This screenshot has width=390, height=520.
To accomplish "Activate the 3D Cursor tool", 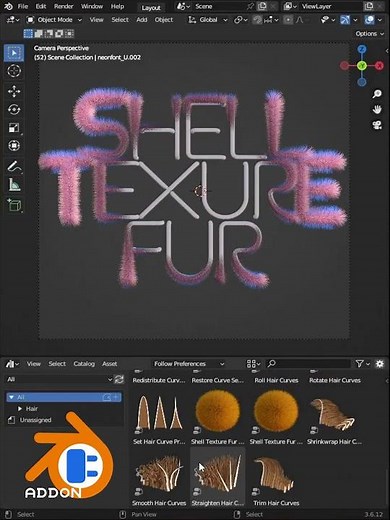I will 14,71.
